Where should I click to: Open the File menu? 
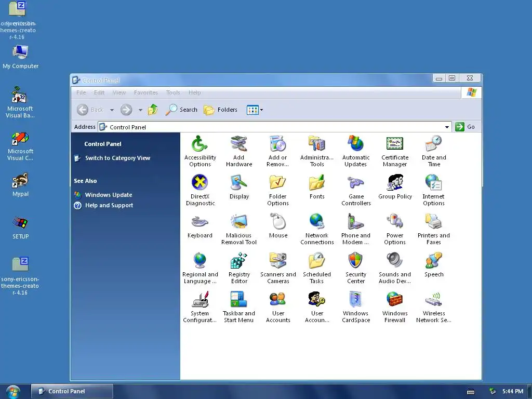[x=81, y=92]
